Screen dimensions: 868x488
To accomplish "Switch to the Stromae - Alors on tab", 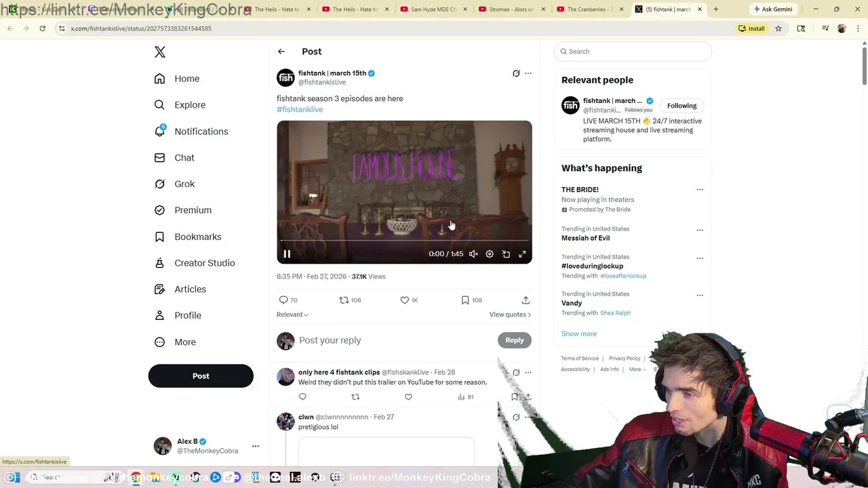I will (x=511, y=9).
